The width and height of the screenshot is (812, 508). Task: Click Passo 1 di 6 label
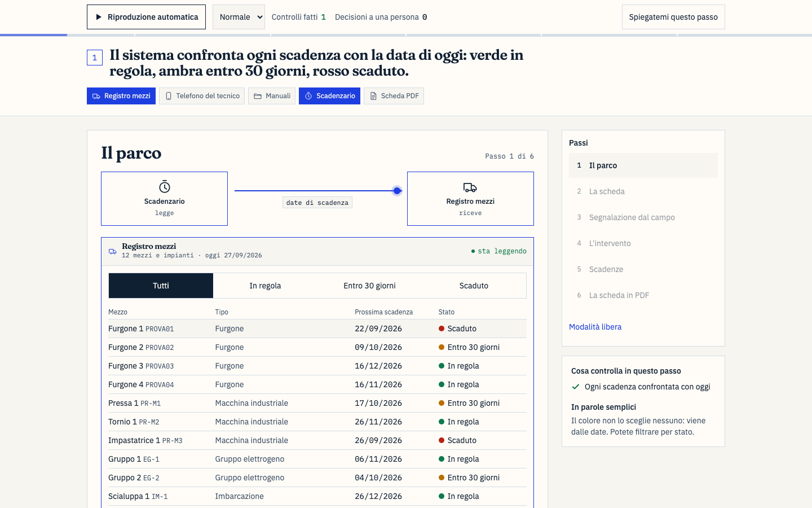pyautogui.click(x=509, y=156)
